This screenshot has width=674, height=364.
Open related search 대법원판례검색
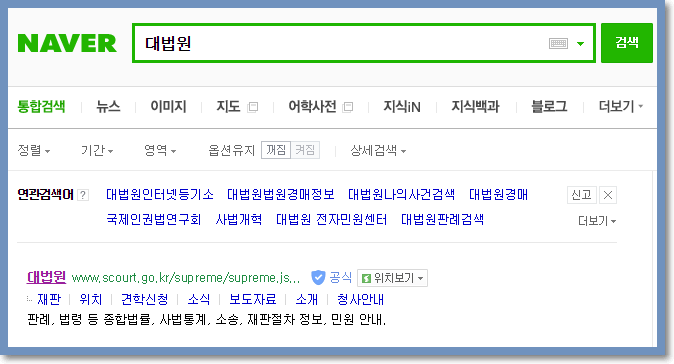[x=442, y=220]
